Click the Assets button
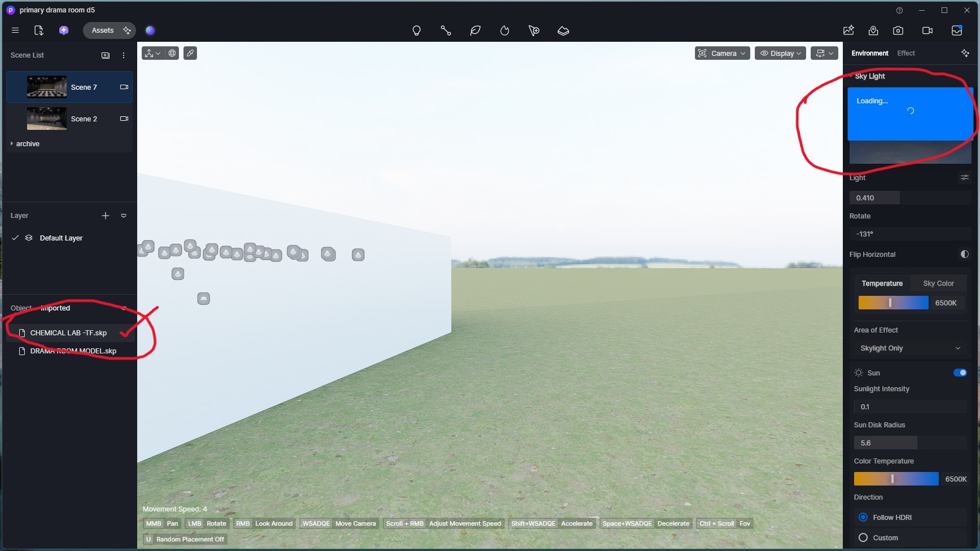The width and height of the screenshot is (980, 551). pyautogui.click(x=103, y=30)
